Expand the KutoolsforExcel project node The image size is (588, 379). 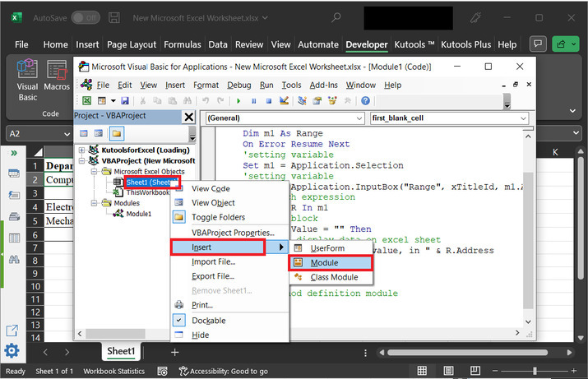tap(82, 150)
